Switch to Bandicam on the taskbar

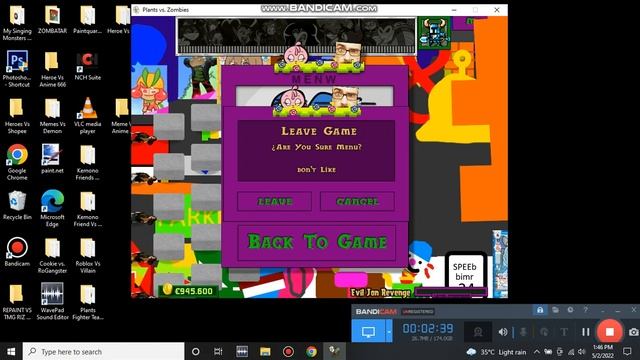coord(288,351)
